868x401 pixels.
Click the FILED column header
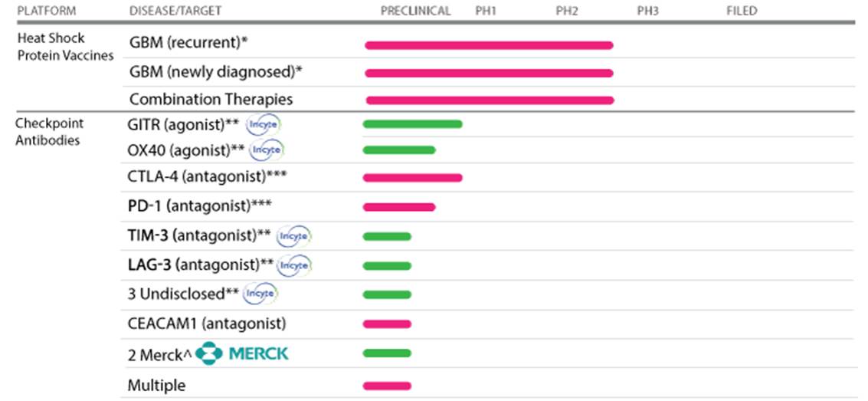pos(742,11)
